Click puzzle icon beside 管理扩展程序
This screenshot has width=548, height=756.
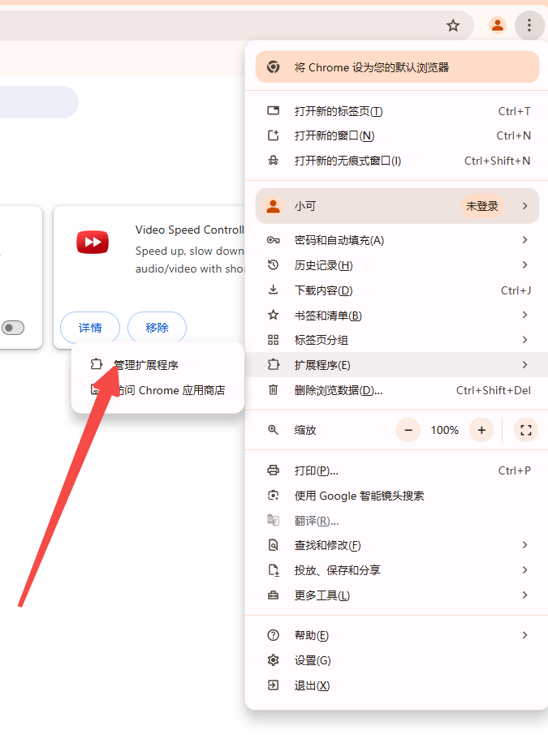pos(97,364)
